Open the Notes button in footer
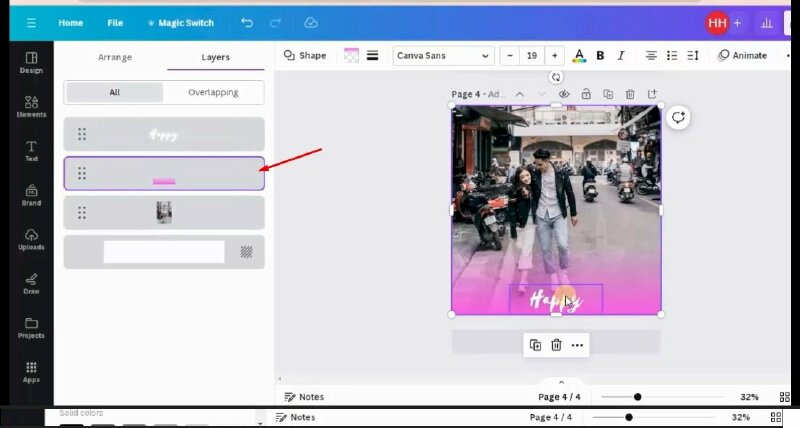800x428 pixels. pos(304,397)
